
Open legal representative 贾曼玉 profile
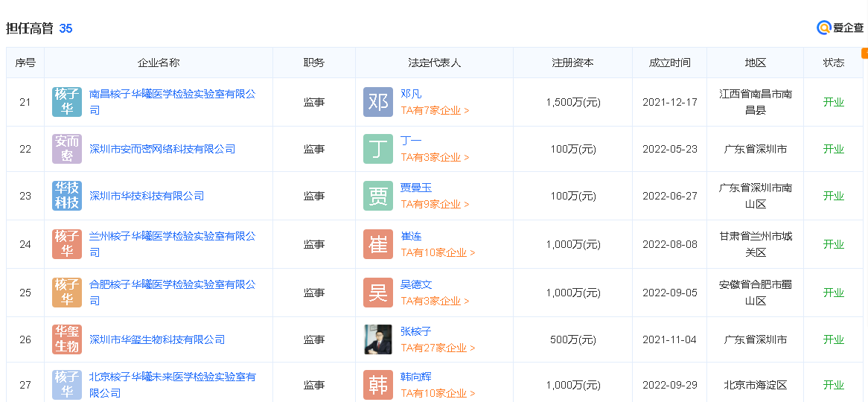pyautogui.click(x=415, y=188)
